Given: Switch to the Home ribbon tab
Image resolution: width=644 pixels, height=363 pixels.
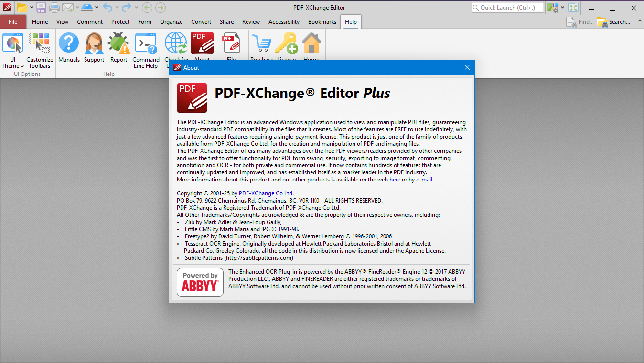Looking at the screenshot, I should [x=40, y=22].
